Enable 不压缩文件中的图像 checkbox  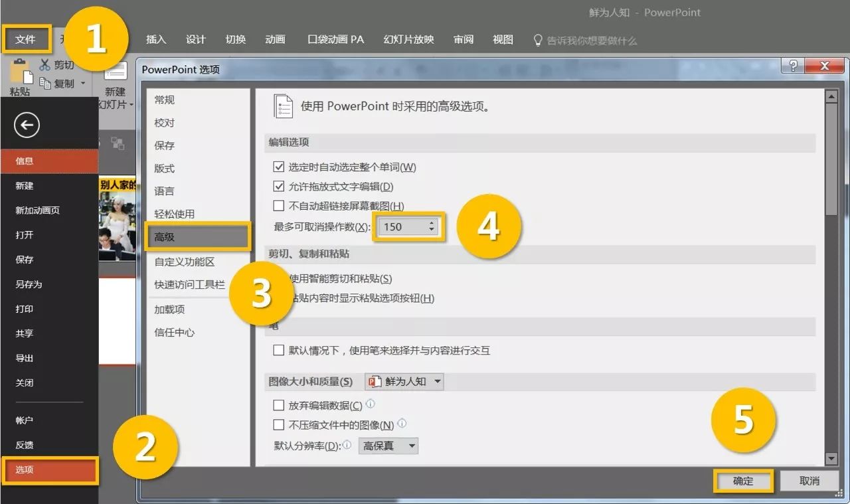coord(279,424)
